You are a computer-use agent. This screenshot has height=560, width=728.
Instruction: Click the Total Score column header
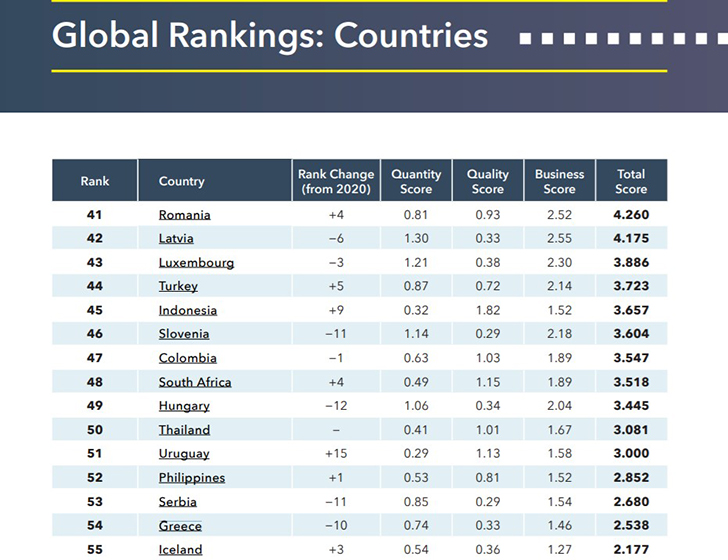[x=631, y=181]
